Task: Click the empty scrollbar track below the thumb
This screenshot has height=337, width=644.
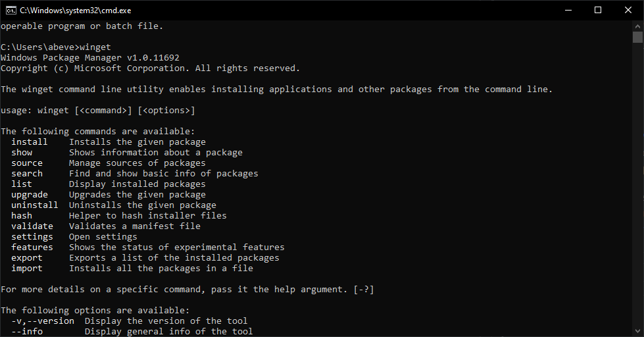Action: [x=637, y=197]
